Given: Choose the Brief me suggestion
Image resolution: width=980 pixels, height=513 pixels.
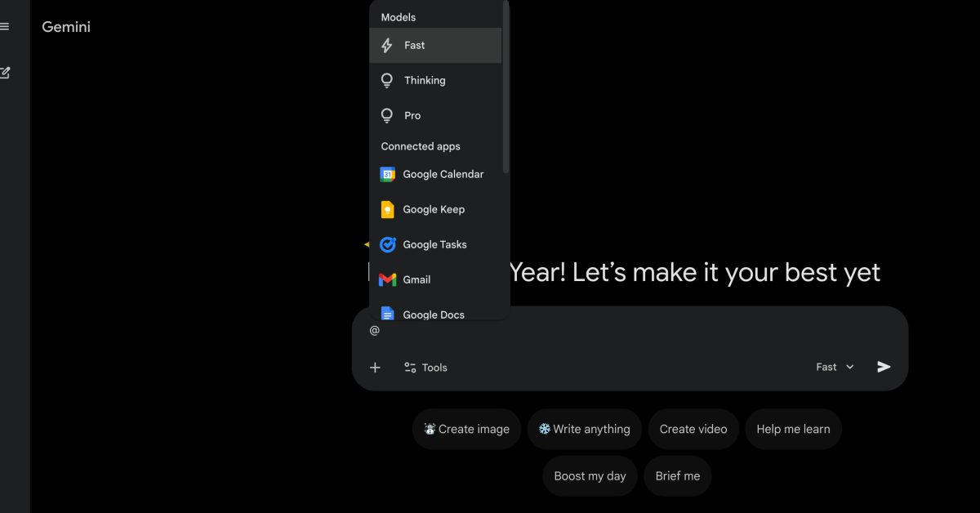Looking at the screenshot, I should (677, 475).
